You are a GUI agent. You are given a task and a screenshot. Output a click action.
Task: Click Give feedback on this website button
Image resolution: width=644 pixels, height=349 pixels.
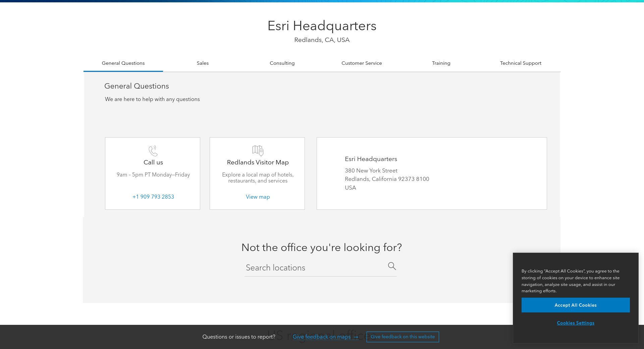pos(402,337)
